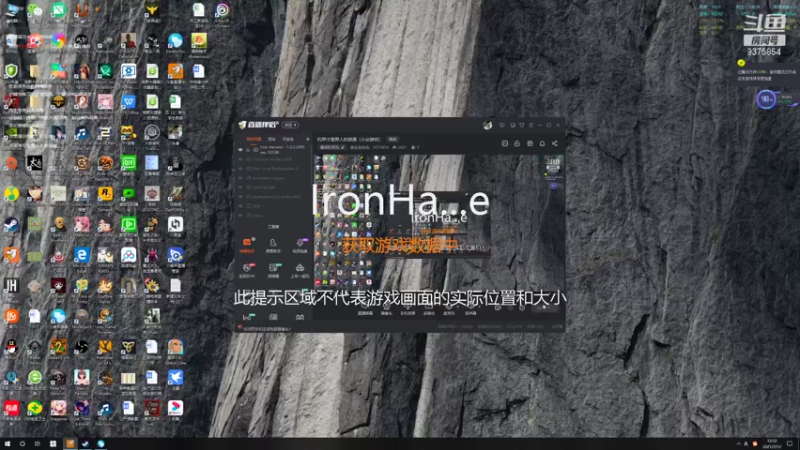Screen dimensions: 800x450
Task: Switch to the third scene tab
Action: point(288,139)
